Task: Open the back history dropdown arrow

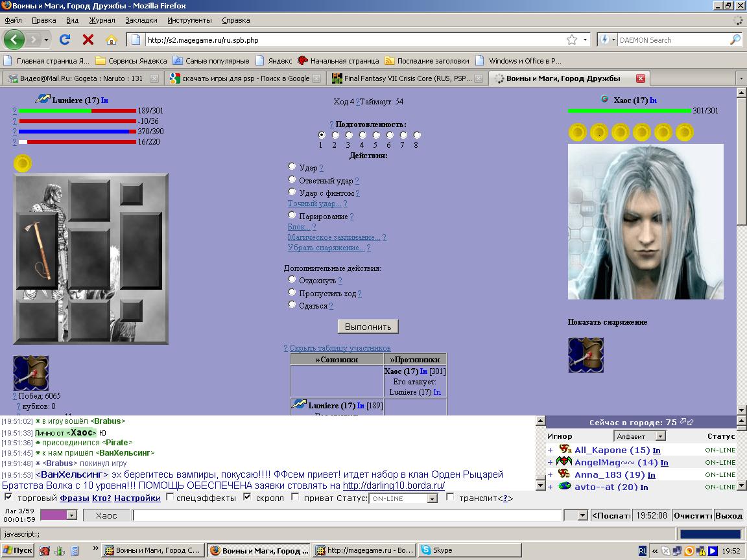Action: [46, 40]
